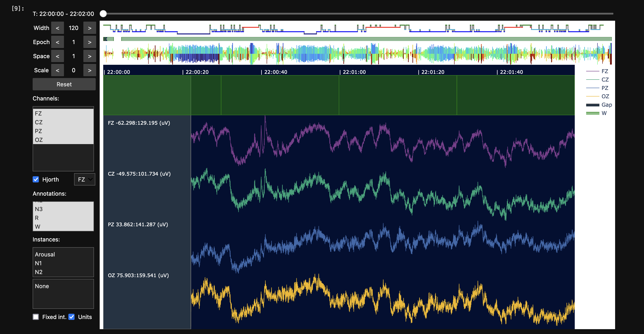Click the Reset button
This screenshot has width=644, height=334.
coord(64,84)
